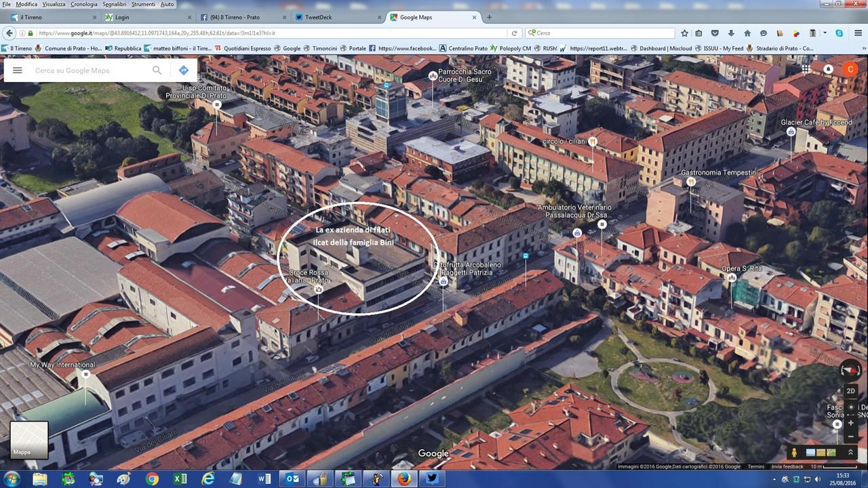The image size is (868, 488).
Task: Open Excel from the taskbar
Action: (x=180, y=479)
